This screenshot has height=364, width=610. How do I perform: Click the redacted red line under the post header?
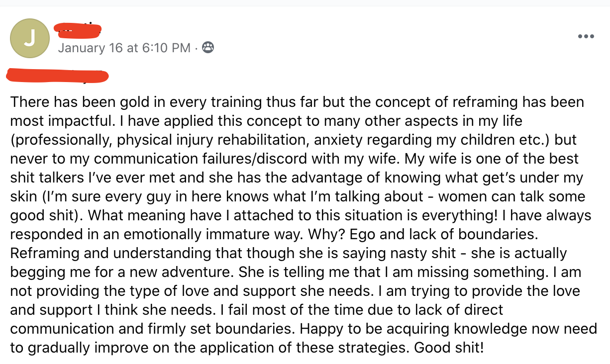click(57, 76)
